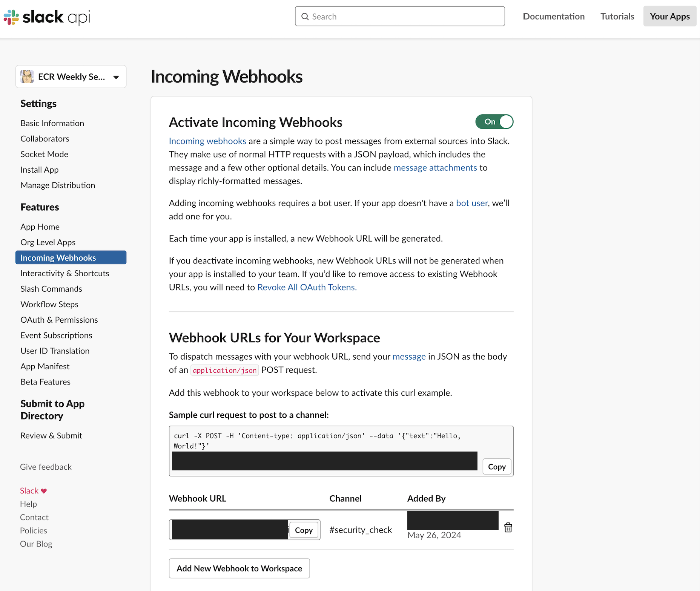Click the #security_check channel cell
The height and width of the screenshot is (591, 700).
pyautogui.click(x=361, y=530)
